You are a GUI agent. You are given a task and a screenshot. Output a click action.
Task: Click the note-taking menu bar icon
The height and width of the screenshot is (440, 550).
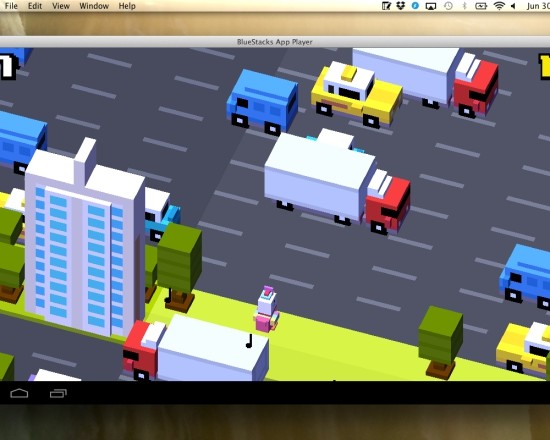click(x=386, y=6)
